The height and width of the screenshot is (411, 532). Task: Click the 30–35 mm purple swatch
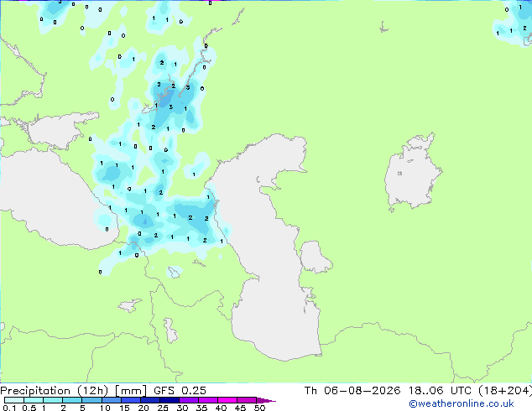[x=188, y=400]
